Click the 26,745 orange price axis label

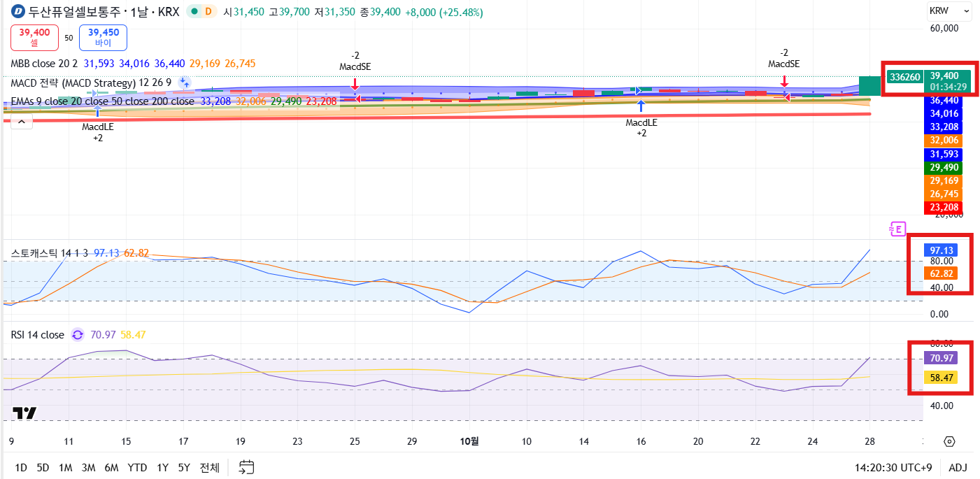click(944, 194)
